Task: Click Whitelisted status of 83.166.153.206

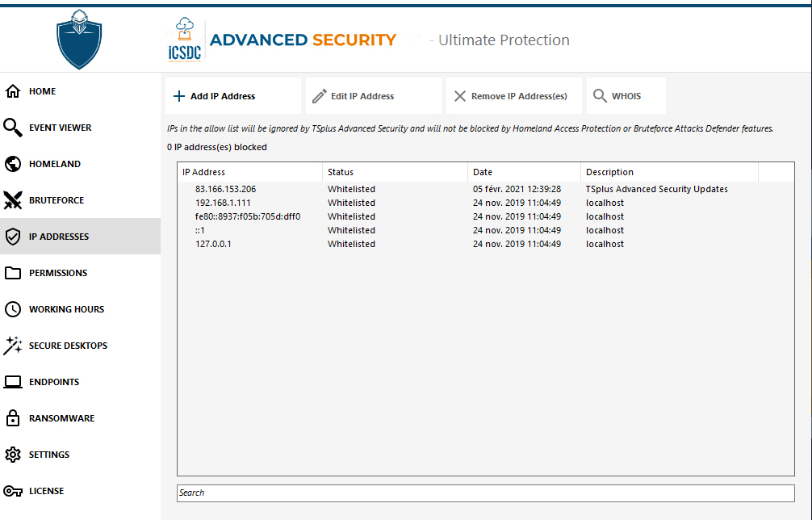Action: coord(351,189)
